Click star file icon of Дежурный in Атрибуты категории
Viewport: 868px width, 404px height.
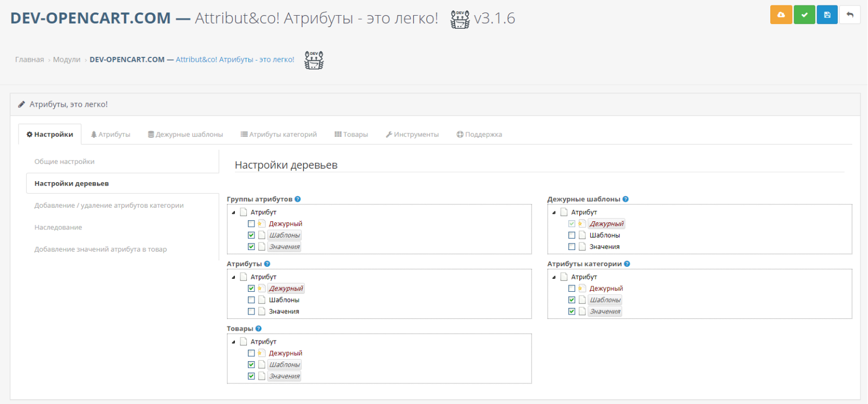(582, 288)
